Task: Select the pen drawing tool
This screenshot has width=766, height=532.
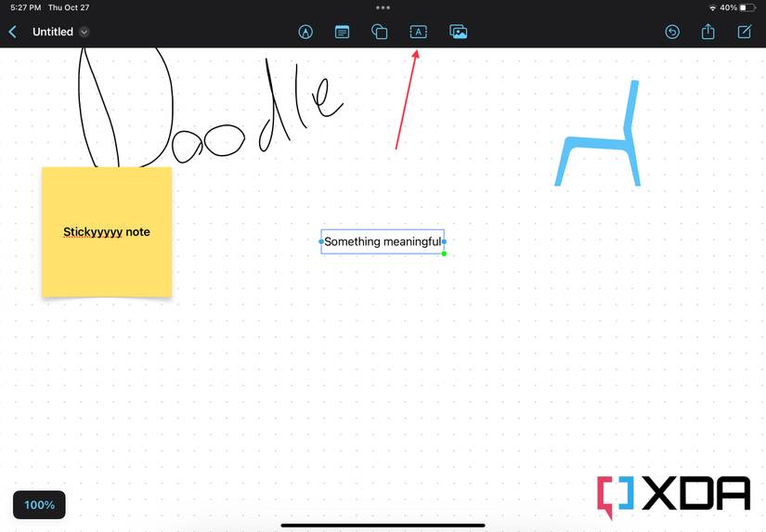Action: (x=305, y=32)
